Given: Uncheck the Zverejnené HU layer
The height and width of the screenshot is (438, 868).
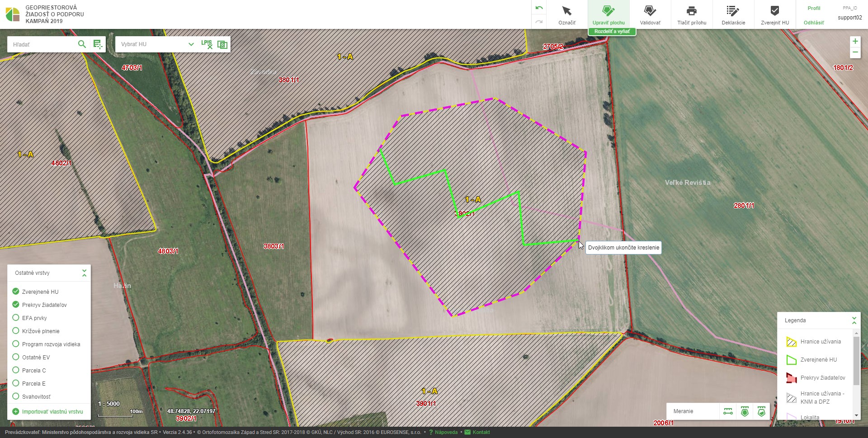Looking at the screenshot, I should point(16,292).
